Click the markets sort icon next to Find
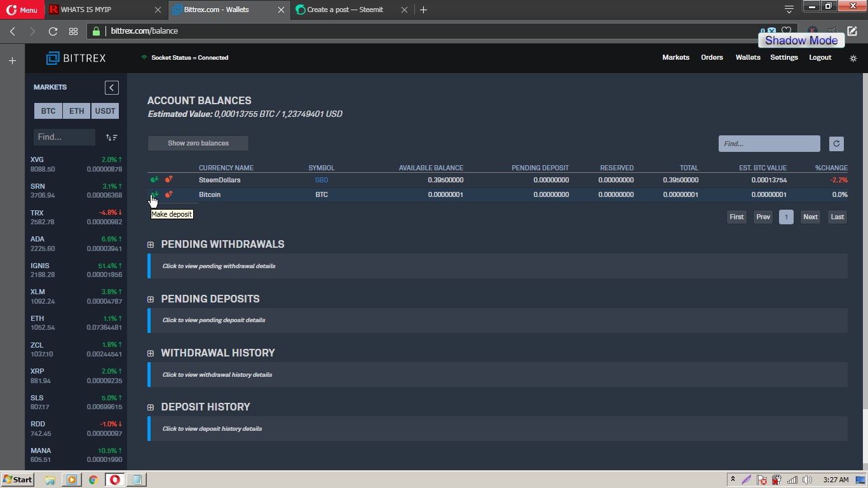Screen dimensions: 868x488 [112, 137]
